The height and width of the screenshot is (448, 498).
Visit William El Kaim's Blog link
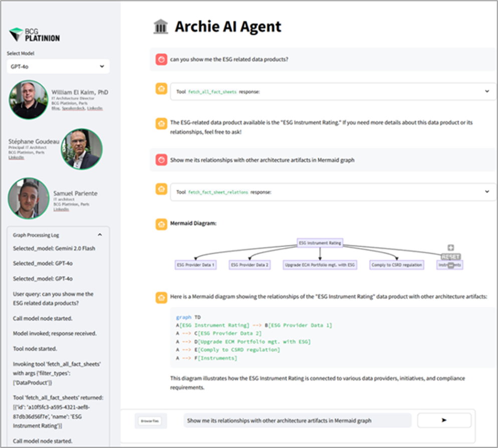pyautogui.click(x=56, y=108)
